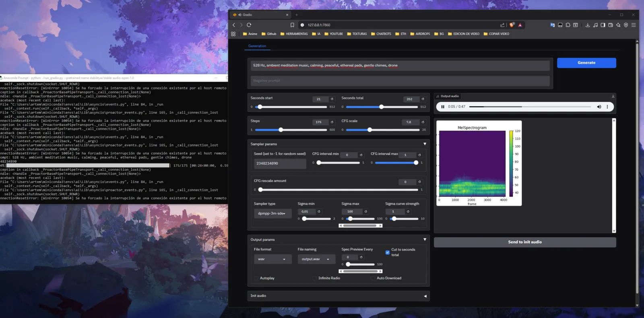The width and height of the screenshot is (644, 318).
Task: Focus the Anaconda Prompt window title bar
Action: point(114,78)
